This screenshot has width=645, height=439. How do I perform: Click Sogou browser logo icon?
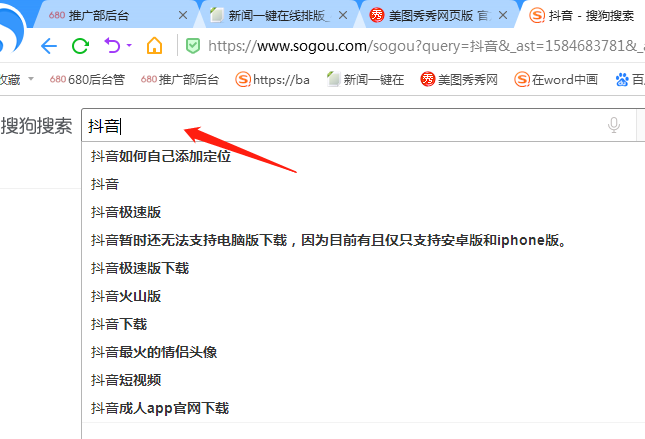(x=12, y=28)
